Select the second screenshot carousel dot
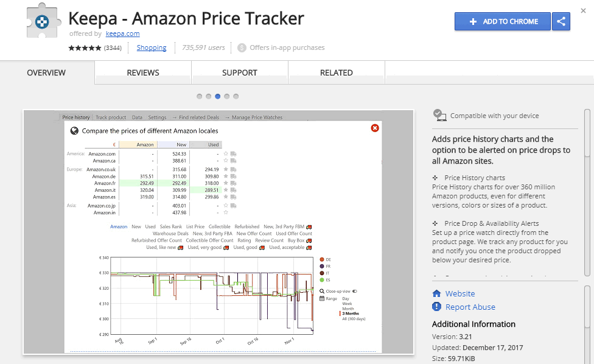 point(208,96)
